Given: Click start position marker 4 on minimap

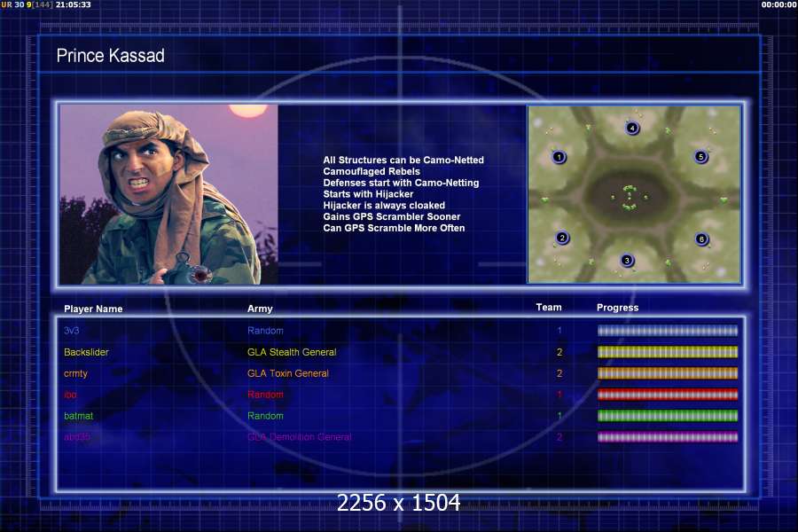Looking at the screenshot, I should (632, 128).
